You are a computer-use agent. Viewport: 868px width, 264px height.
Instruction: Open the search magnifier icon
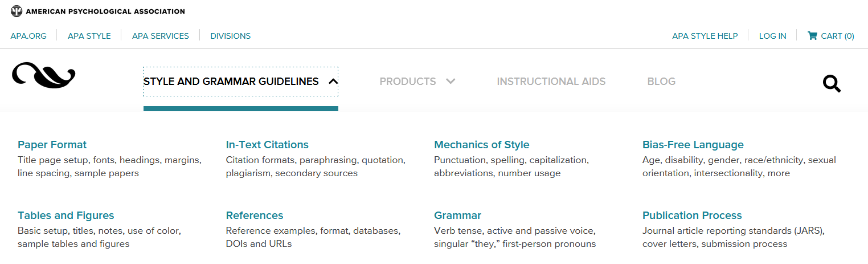pyautogui.click(x=832, y=84)
